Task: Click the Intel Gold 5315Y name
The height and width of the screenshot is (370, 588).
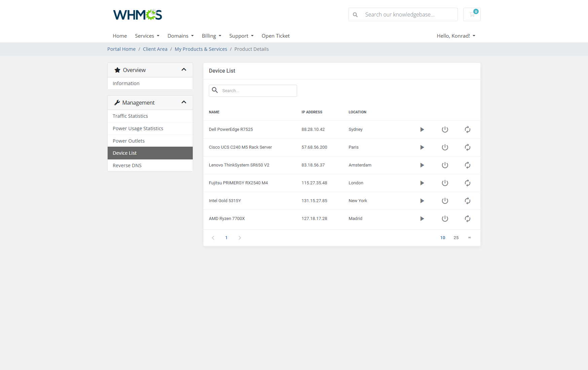Action: (225, 201)
